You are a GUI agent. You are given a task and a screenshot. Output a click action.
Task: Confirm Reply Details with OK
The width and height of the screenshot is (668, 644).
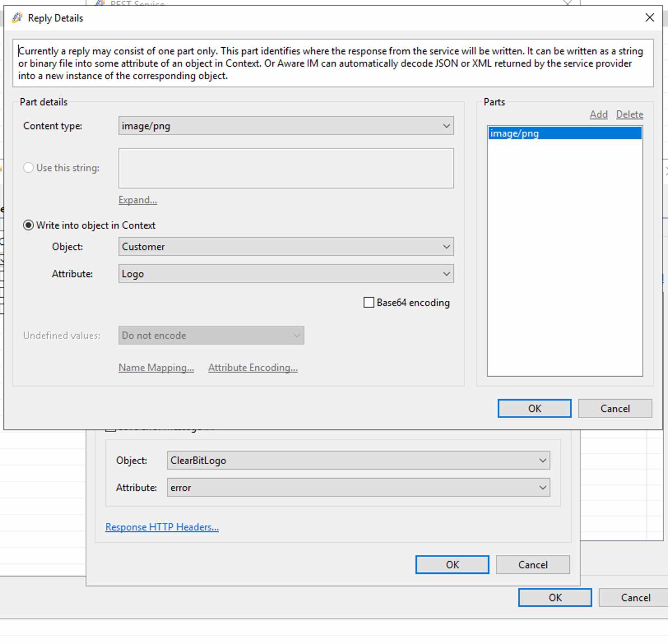534,408
